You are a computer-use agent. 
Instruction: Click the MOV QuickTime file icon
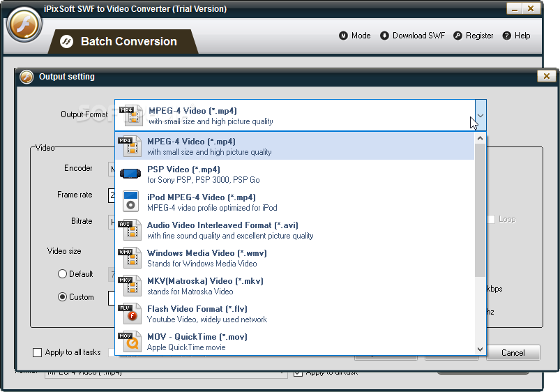(x=130, y=341)
